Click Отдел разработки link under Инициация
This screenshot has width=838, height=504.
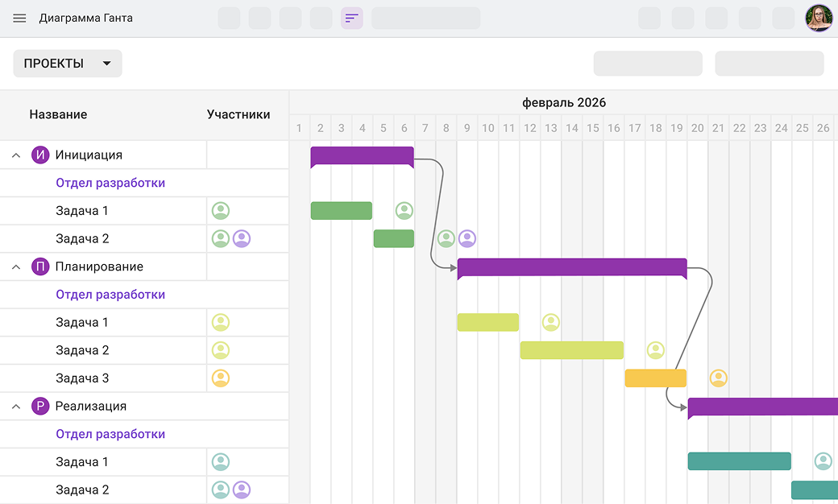pos(110,183)
